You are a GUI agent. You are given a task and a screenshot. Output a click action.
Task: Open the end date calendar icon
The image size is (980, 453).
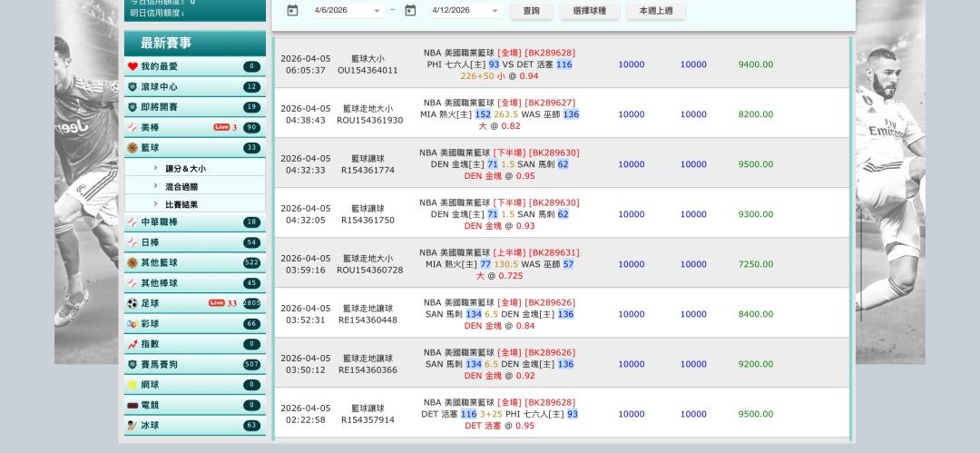[410, 11]
